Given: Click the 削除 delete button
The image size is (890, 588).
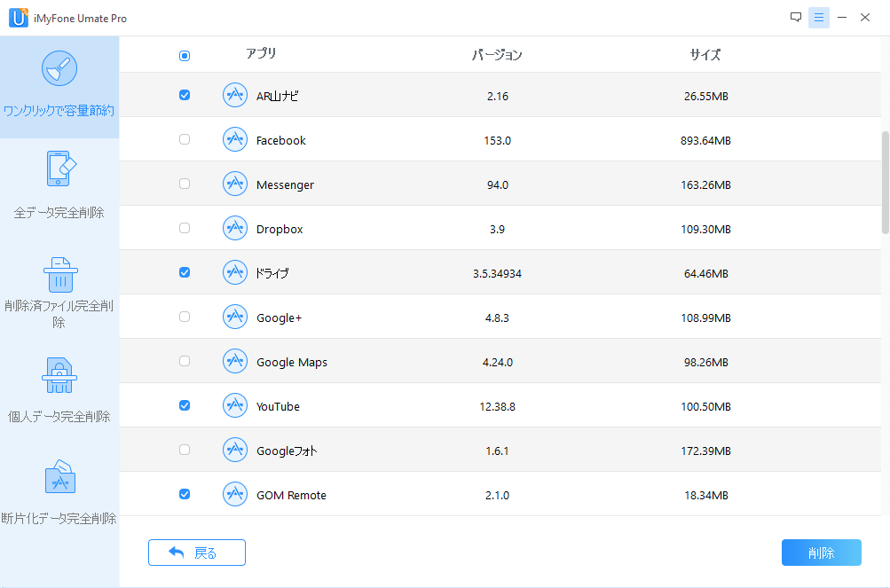Looking at the screenshot, I should point(822,553).
